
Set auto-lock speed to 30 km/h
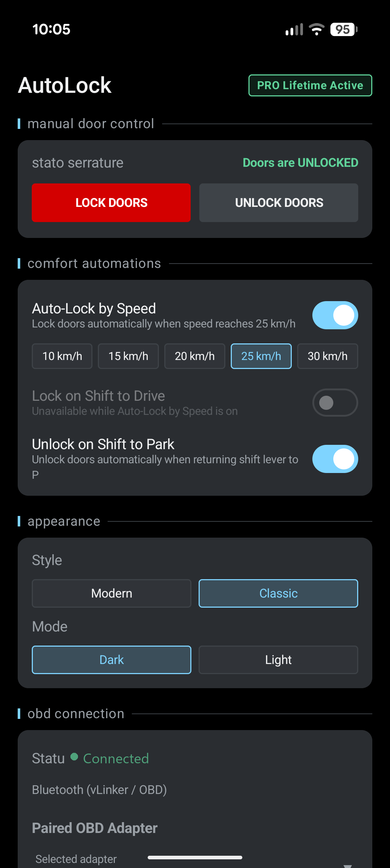(328, 356)
